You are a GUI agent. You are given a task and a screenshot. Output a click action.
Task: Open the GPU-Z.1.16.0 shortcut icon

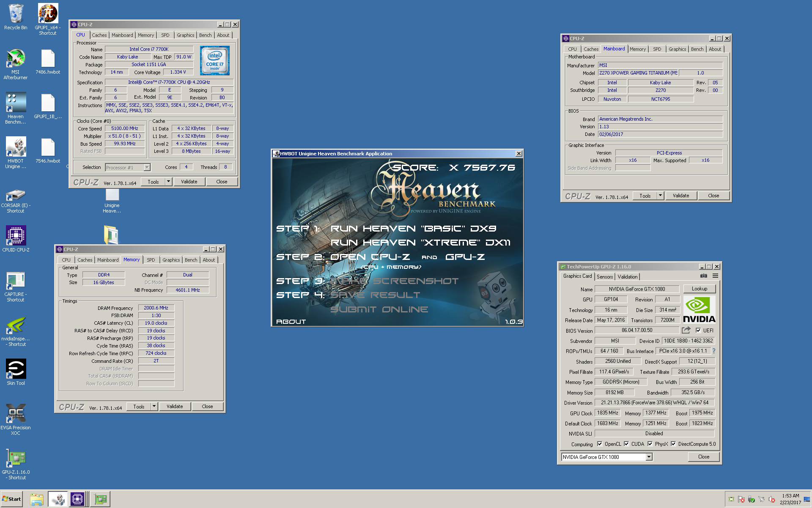16,464
